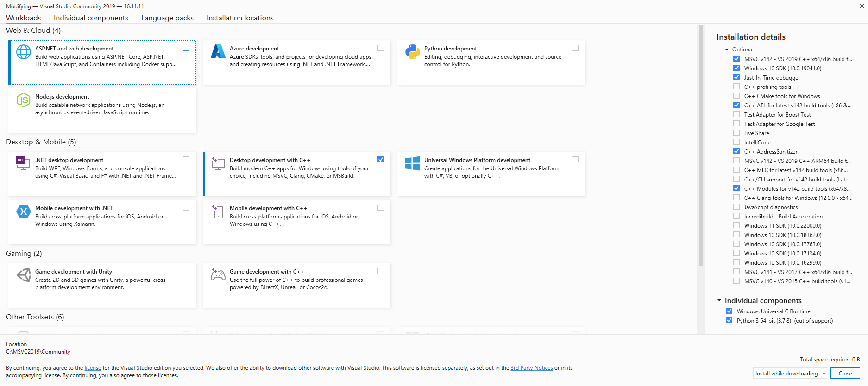Check the Live Share optional component
Viewport: 868px width, 386px height.
click(736, 133)
